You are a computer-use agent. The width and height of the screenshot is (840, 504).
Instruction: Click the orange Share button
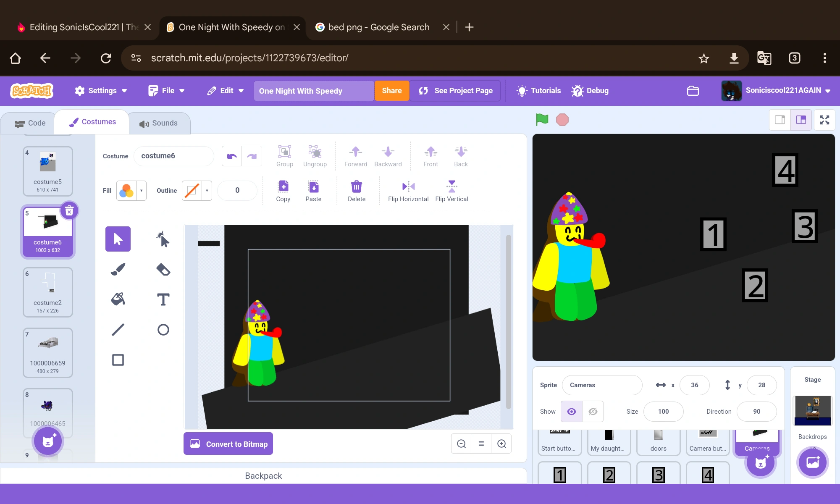pyautogui.click(x=391, y=91)
